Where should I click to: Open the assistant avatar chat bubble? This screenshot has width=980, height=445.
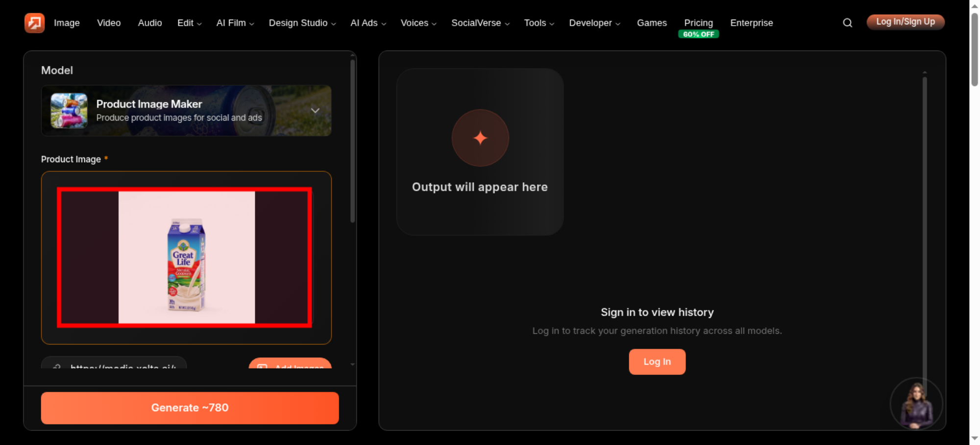916,404
